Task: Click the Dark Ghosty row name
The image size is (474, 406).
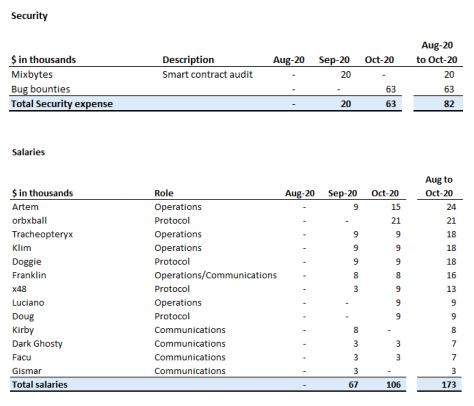Action: click(37, 344)
